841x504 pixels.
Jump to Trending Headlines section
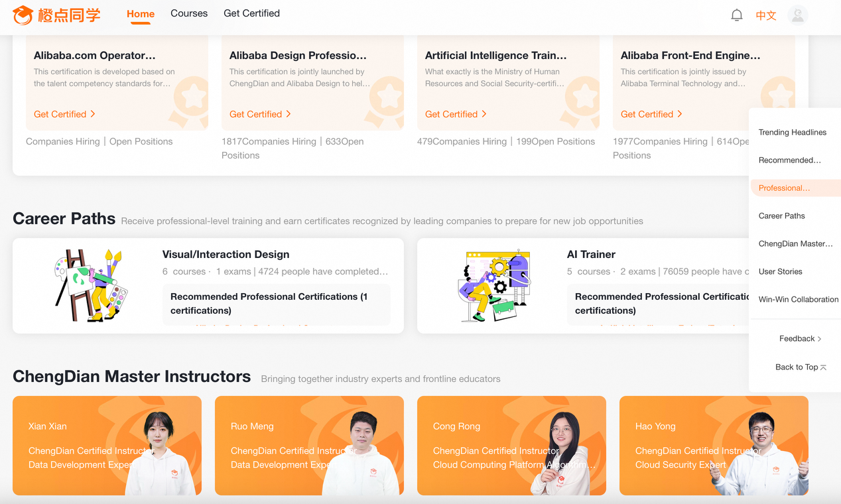point(792,132)
